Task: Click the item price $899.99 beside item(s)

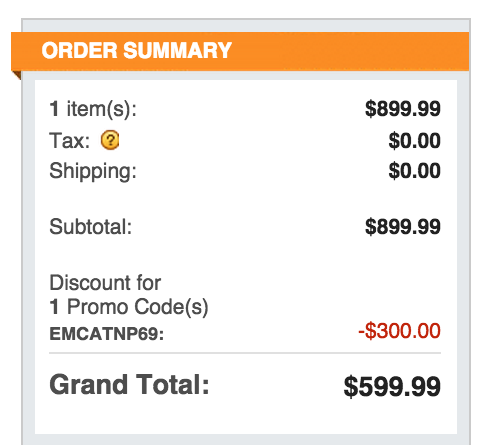Action: (403, 109)
